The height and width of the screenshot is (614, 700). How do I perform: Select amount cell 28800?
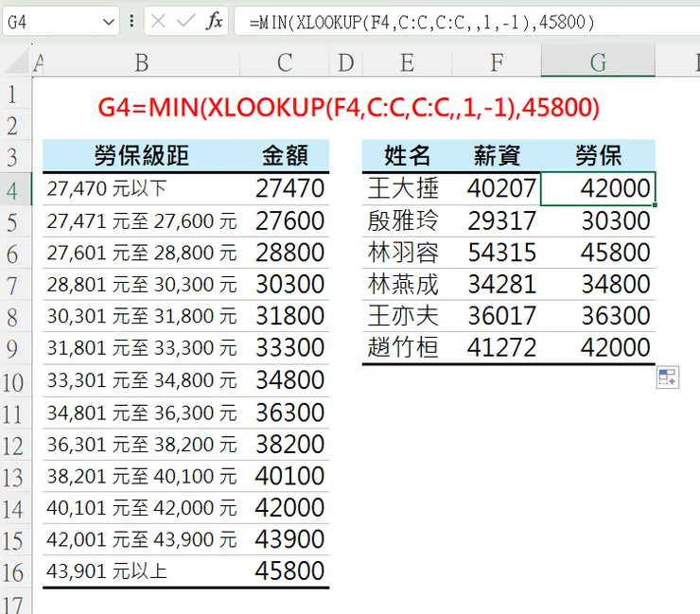(285, 253)
